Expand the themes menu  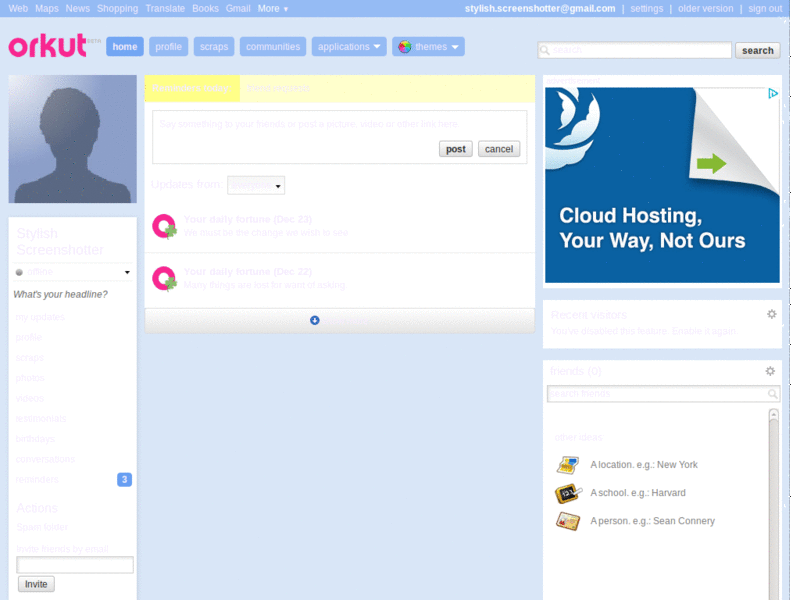pos(428,46)
